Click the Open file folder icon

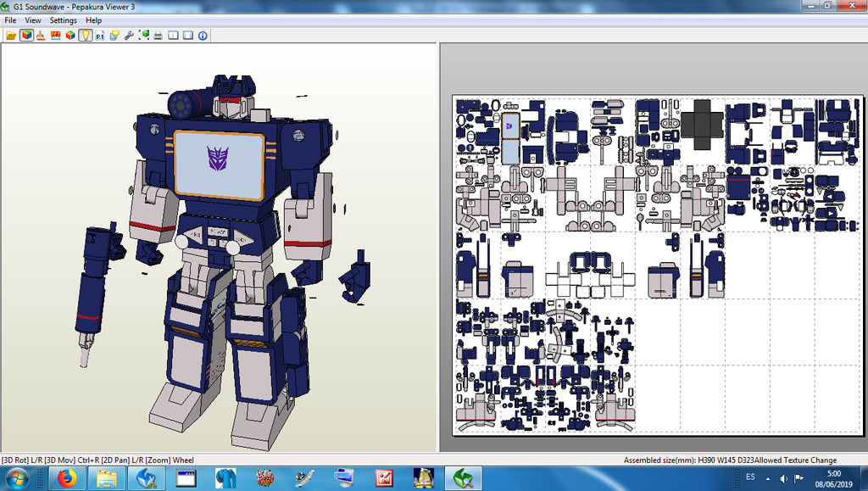coord(11,36)
